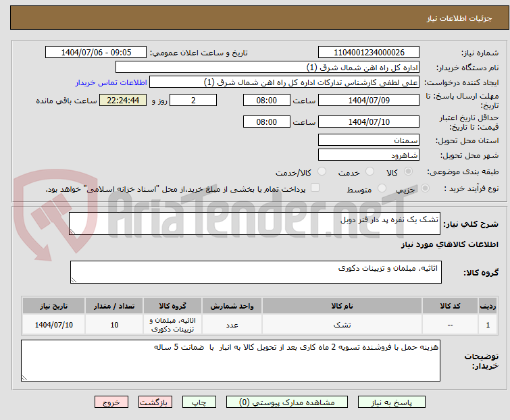
Task: Click the شرح کلی نیاز text area
Action: [x=255, y=224]
